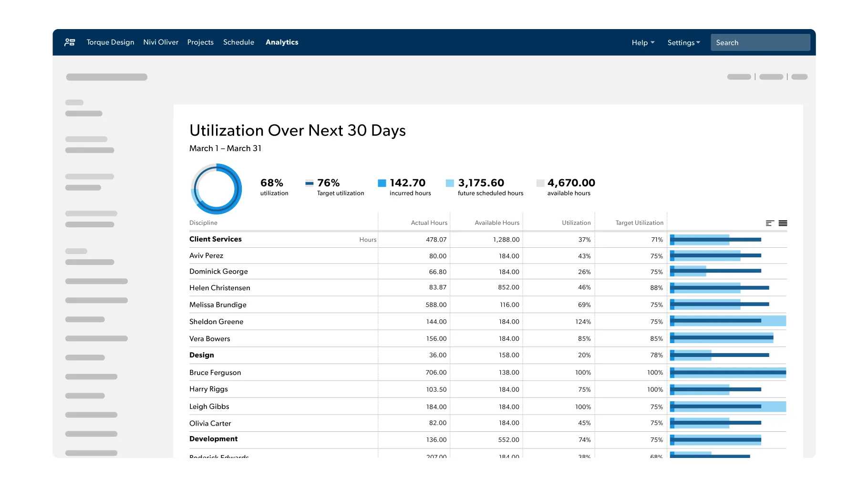Click Sheldon Greene's utilization bar

(x=727, y=321)
